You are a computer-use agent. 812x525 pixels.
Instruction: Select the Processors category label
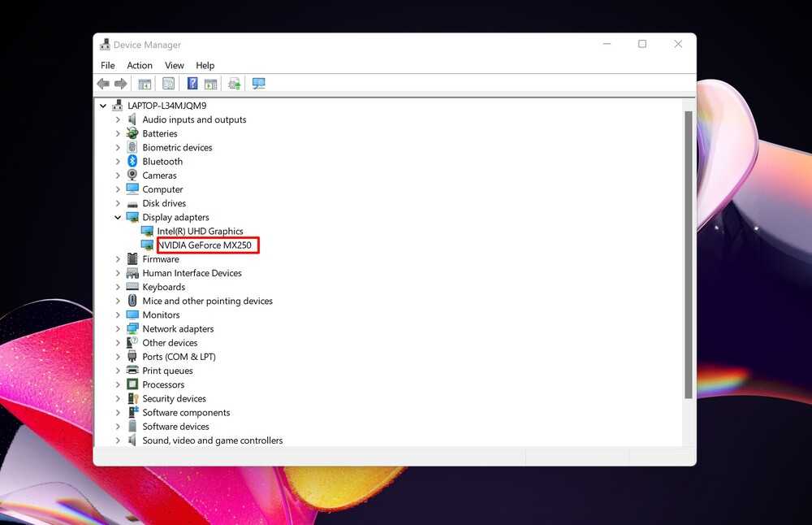point(163,385)
